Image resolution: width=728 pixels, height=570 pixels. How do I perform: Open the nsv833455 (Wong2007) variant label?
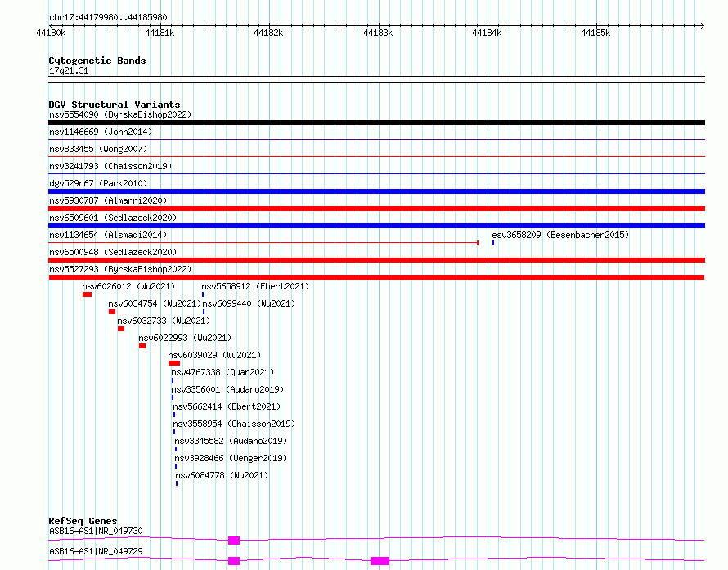click(x=98, y=149)
